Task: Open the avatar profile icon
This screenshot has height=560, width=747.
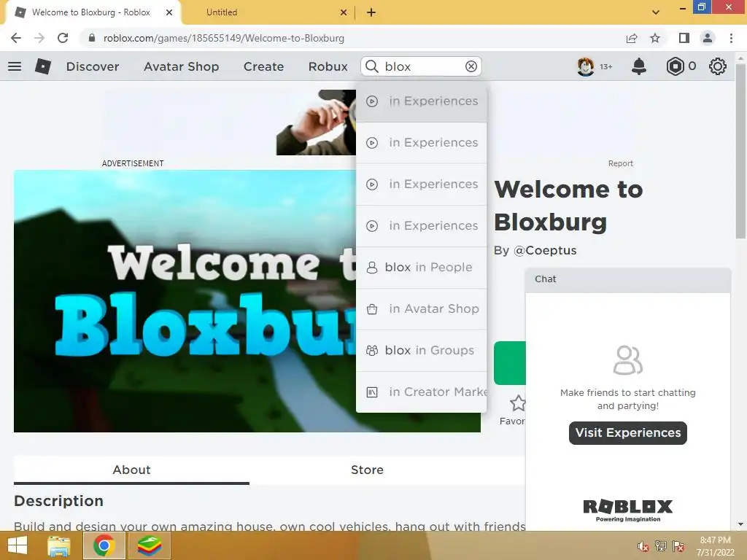Action: (x=586, y=66)
